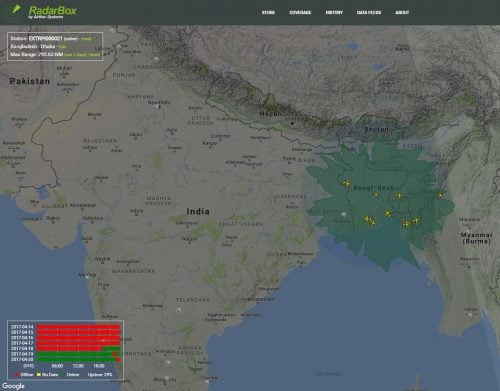Open the Google logo link
Viewport: 500px width, 391px height.
pyautogui.click(x=13, y=386)
